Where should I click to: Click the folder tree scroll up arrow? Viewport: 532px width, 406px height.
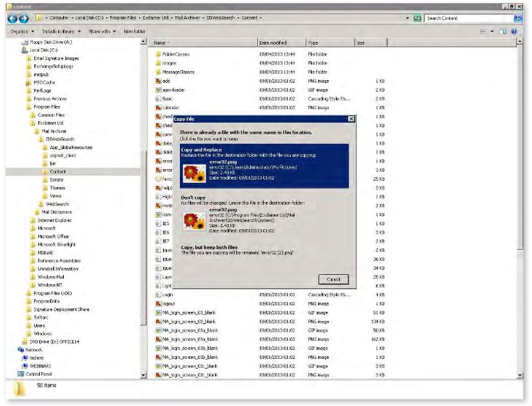coord(143,41)
